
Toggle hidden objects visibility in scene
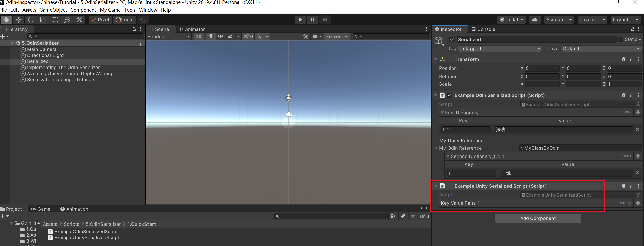(x=248, y=36)
